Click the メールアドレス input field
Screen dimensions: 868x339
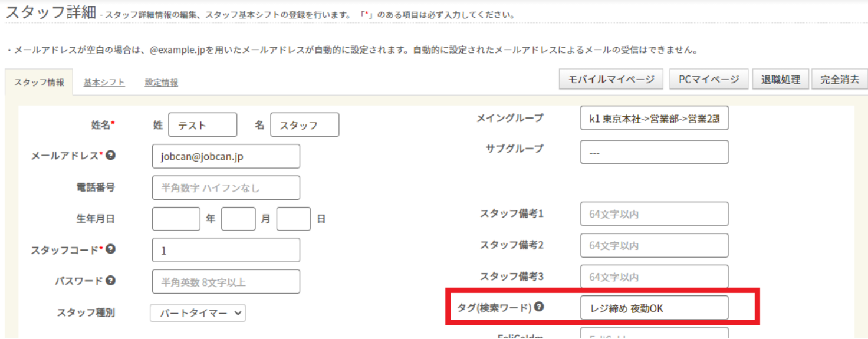click(x=226, y=156)
